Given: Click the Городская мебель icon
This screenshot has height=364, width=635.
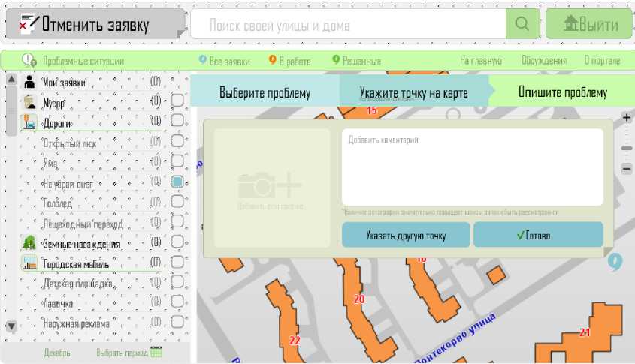Looking at the screenshot, I should pyautogui.click(x=29, y=263).
